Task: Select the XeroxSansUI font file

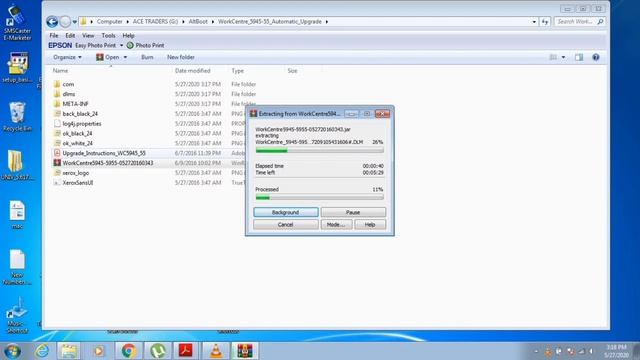Action: point(78,182)
